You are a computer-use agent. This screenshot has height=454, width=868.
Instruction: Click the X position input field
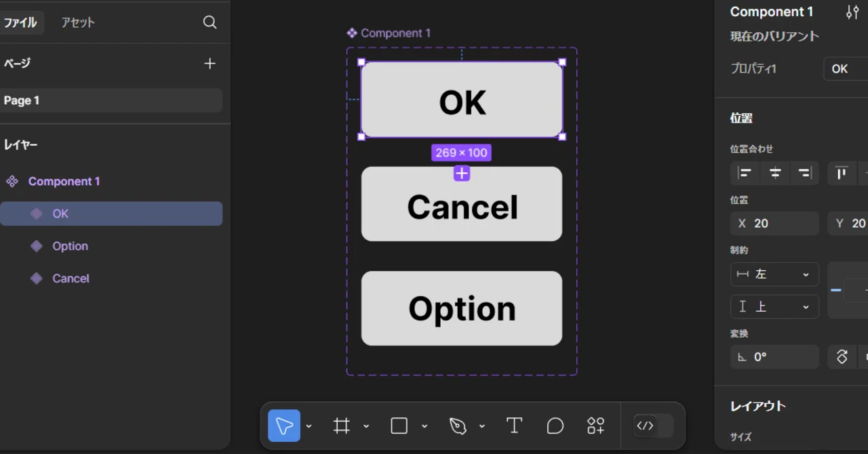coord(774,224)
